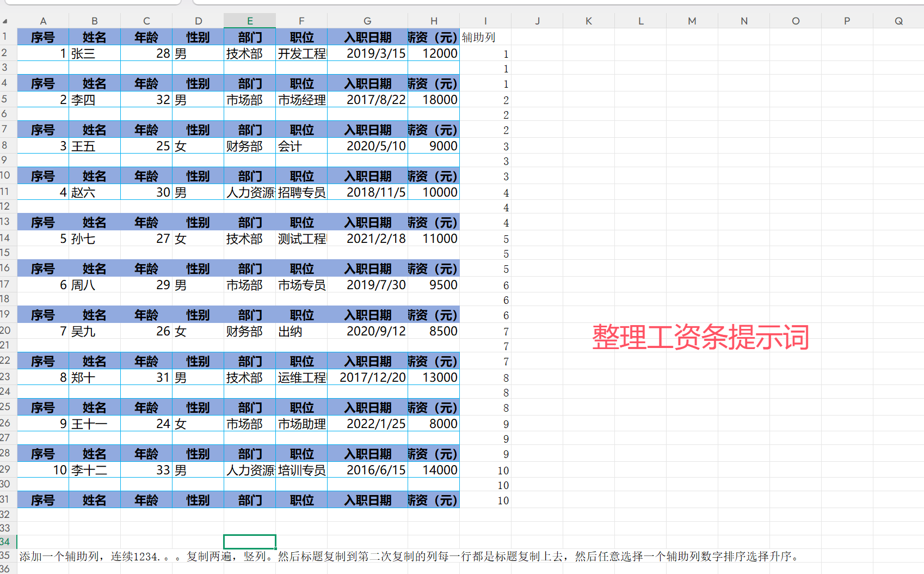Viewport: 924px width, 574px height.
Task: Click salary cell 8500
Action: [x=434, y=331]
